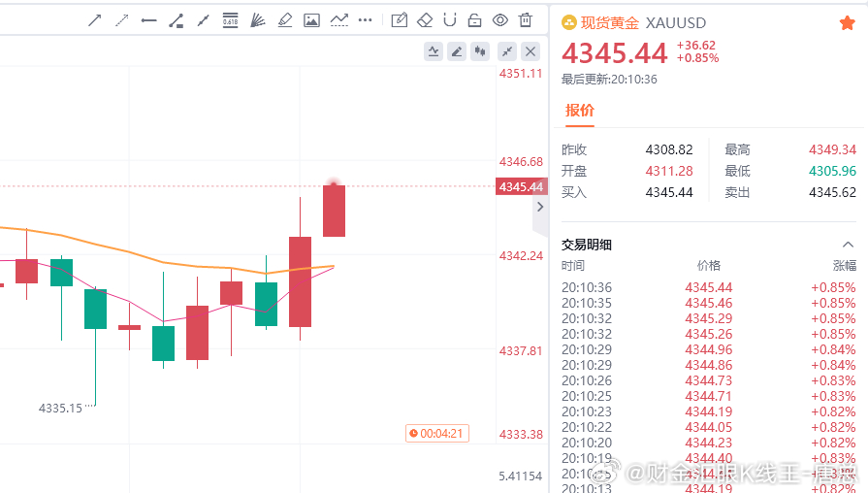Click the 4351.11 price axis label

click(x=521, y=73)
